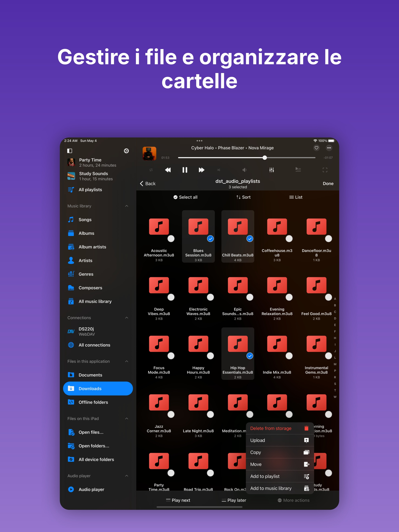399x532 pixels.
Task: Skip to the next track
Action: [x=201, y=170]
